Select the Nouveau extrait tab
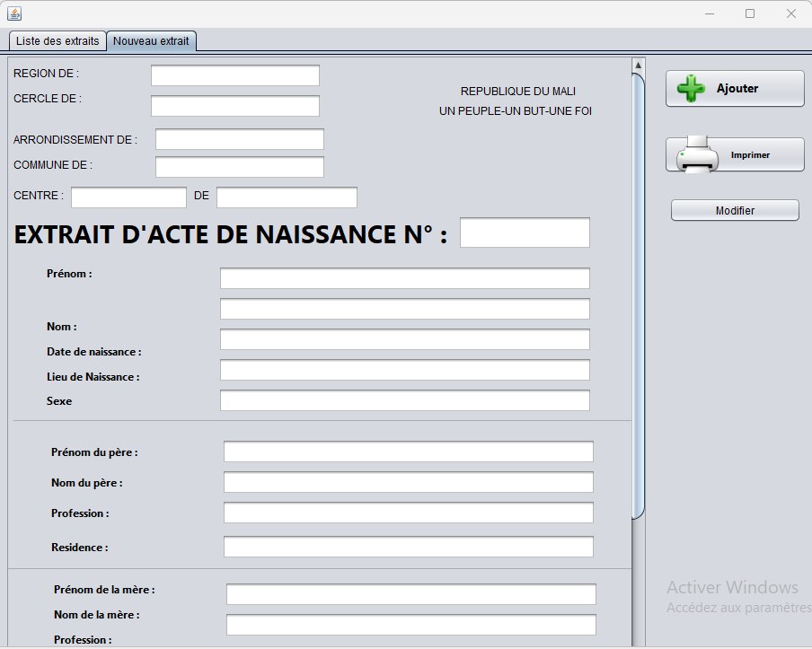 click(x=151, y=41)
